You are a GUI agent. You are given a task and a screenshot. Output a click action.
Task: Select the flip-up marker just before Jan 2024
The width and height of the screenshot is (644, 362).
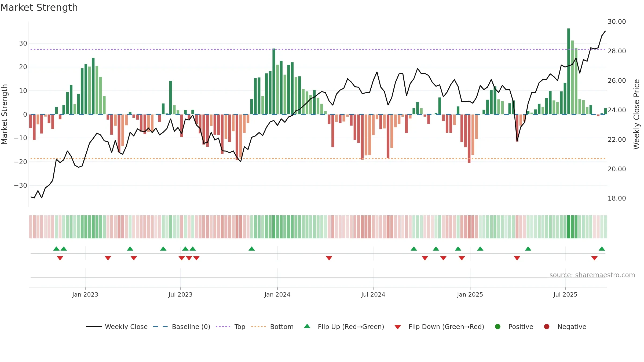(x=252, y=249)
